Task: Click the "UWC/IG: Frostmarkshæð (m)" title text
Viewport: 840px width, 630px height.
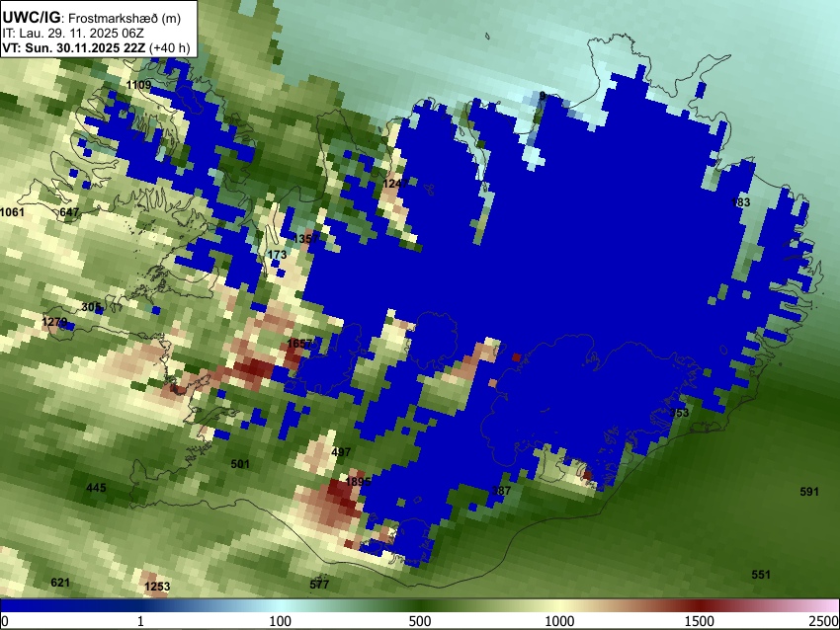Action: point(92,17)
